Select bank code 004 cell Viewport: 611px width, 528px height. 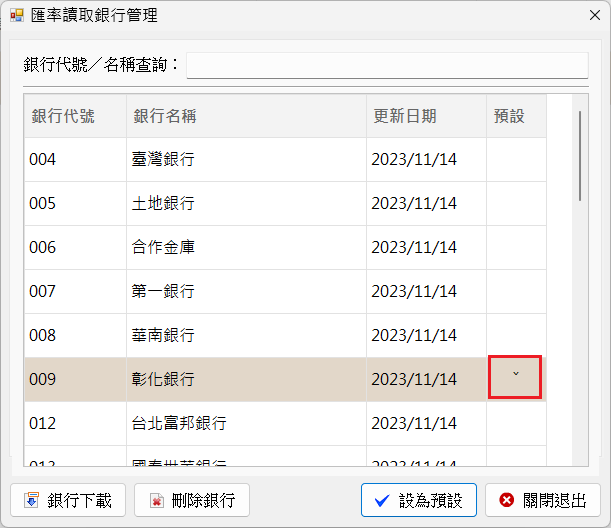pyautogui.click(x=75, y=159)
